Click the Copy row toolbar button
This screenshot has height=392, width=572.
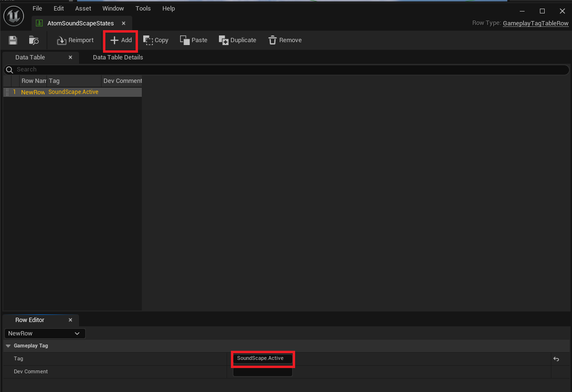click(x=156, y=40)
